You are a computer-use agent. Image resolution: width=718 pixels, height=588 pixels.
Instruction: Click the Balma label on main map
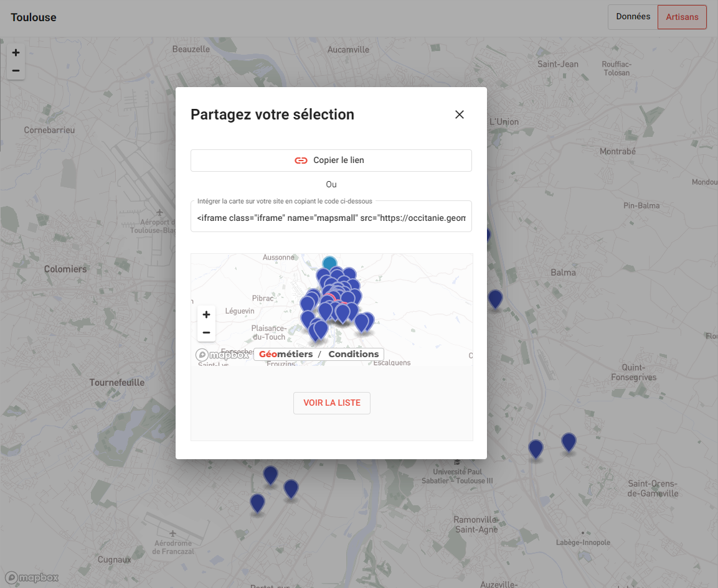point(563,273)
